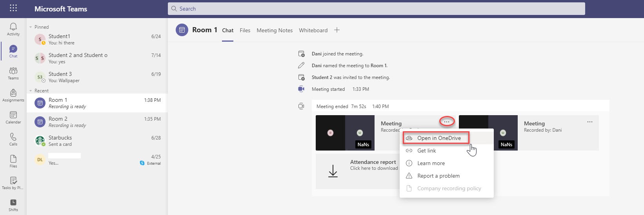644x215 pixels.
Task: Switch to the Chat tab
Action: (228, 30)
